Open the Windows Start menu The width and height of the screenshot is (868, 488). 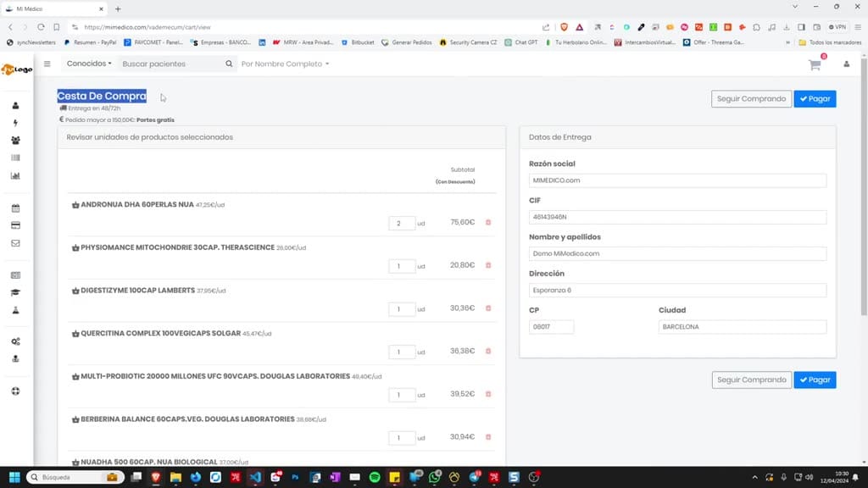(x=14, y=477)
